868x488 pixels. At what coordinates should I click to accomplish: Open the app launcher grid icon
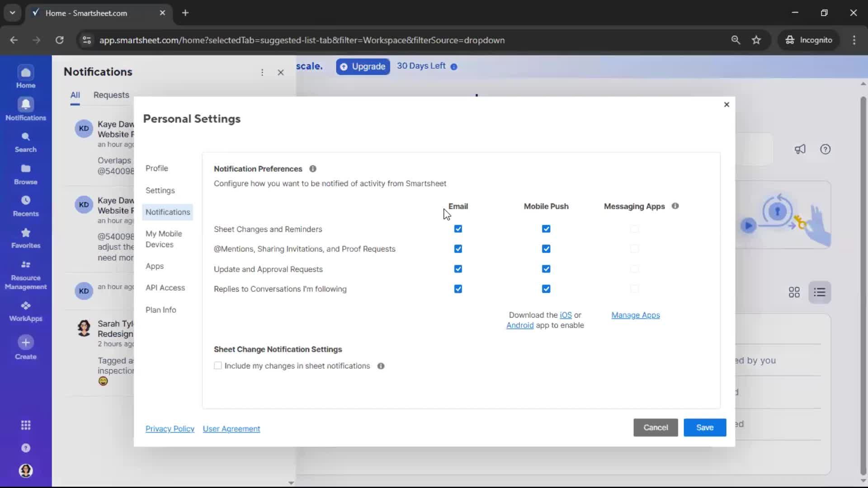click(x=26, y=425)
